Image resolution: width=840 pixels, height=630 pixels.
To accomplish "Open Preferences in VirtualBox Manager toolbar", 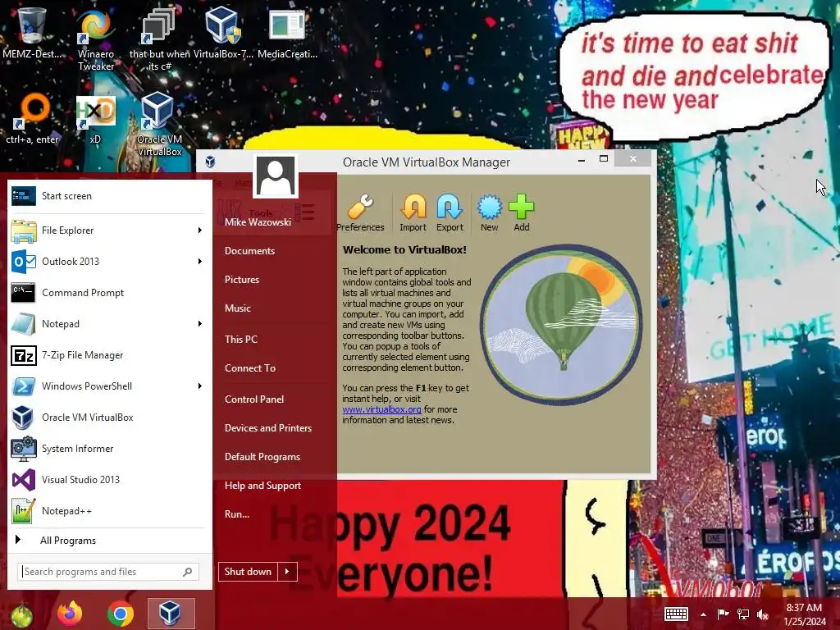I will [x=361, y=212].
